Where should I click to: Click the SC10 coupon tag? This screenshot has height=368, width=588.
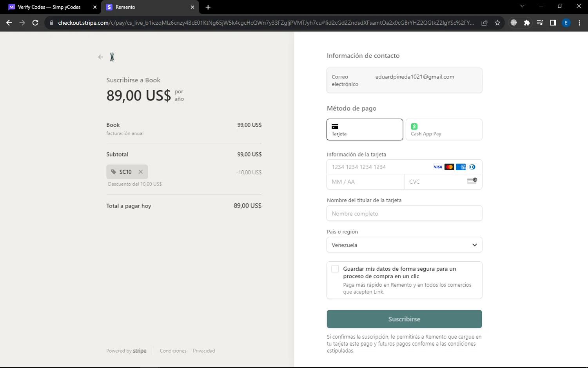[127, 172]
